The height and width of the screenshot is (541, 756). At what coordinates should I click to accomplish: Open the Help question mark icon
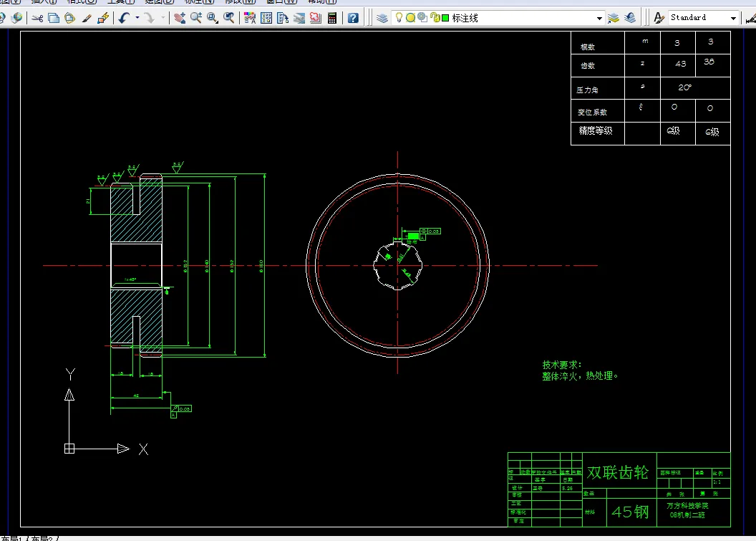pyautogui.click(x=353, y=19)
